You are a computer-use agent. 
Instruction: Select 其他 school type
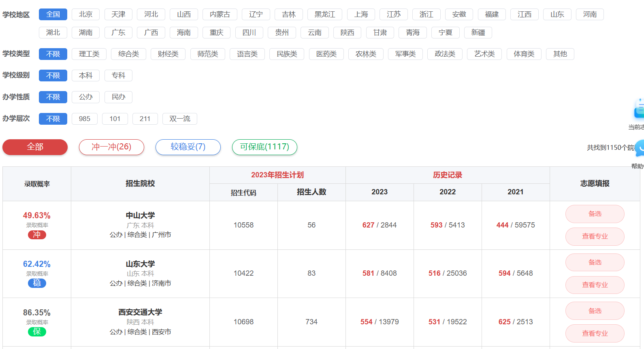560,54
